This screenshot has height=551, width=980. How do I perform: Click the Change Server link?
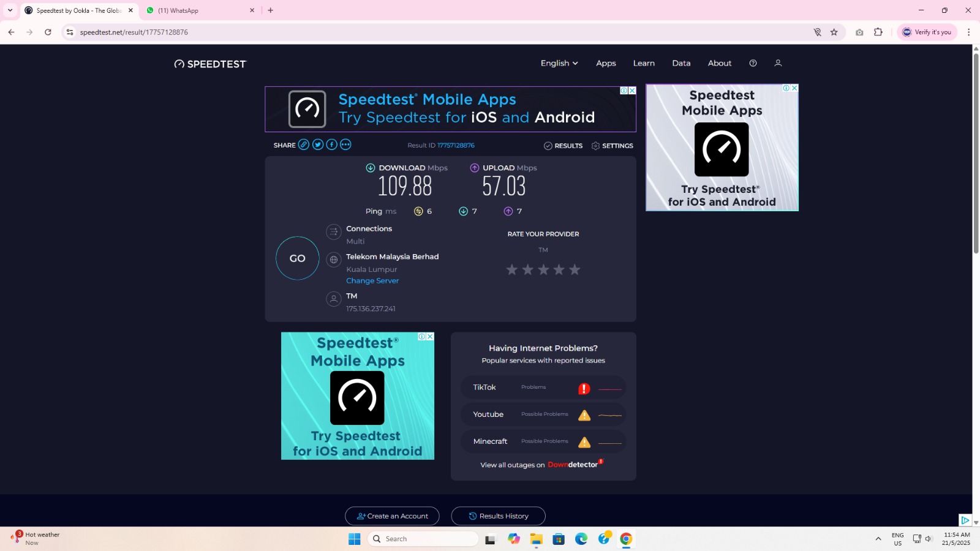pyautogui.click(x=372, y=281)
